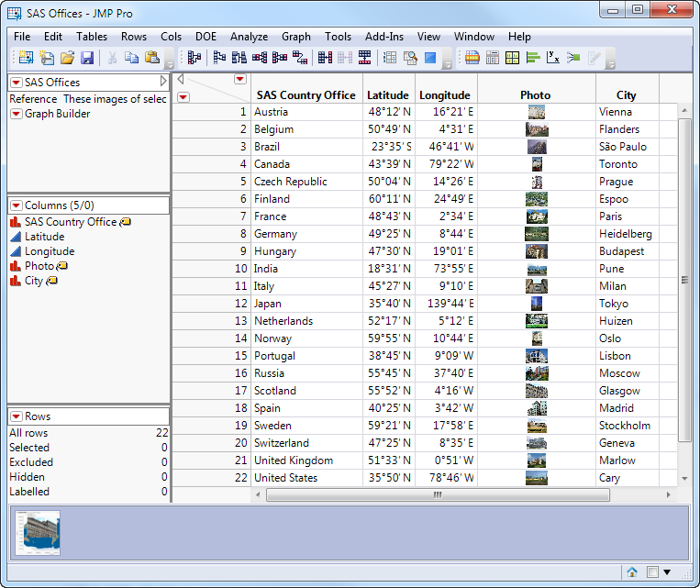Click the SAS Country Office column header
The height and width of the screenshot is (588, 700).
pos(306,95)
